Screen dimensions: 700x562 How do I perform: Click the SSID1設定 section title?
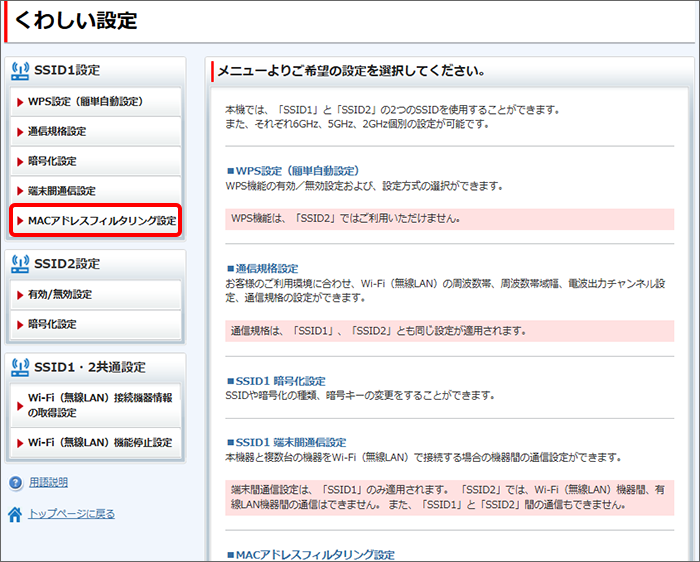[x=67, y=71]
